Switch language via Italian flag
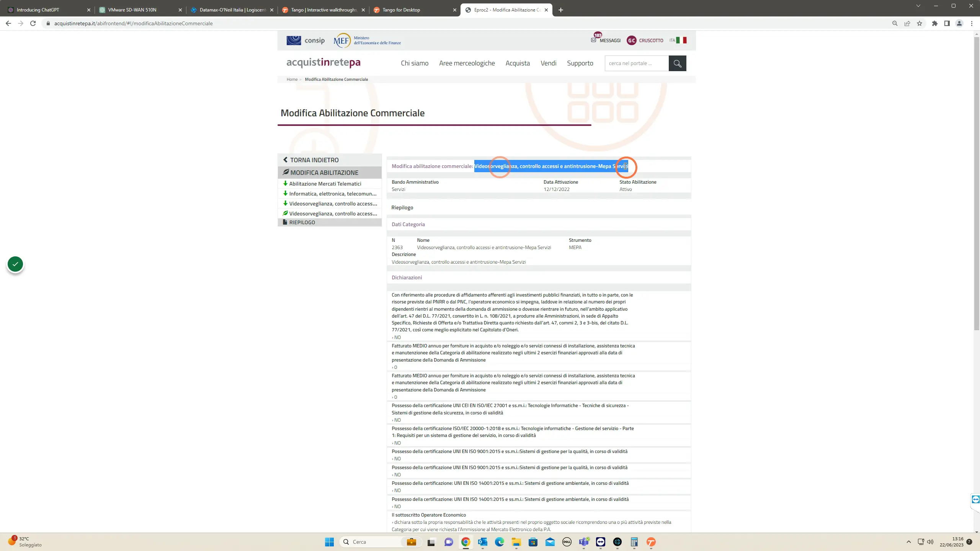Image resolution: width=980 pixels, height=551 pixels. tap(681, 40)
